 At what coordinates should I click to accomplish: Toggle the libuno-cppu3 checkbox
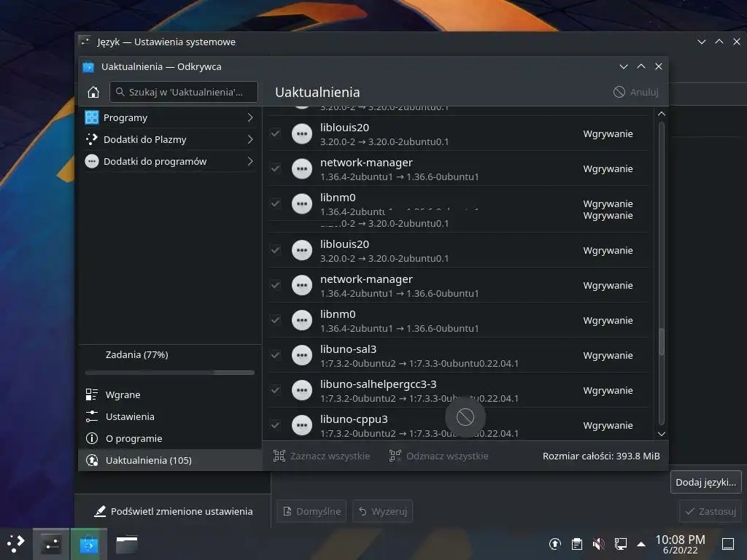275,425
